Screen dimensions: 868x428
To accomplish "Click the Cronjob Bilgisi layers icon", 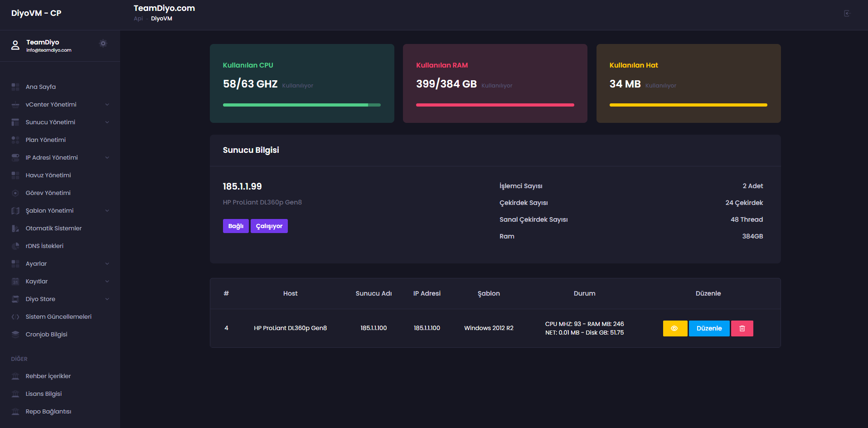I will point(15,334).
